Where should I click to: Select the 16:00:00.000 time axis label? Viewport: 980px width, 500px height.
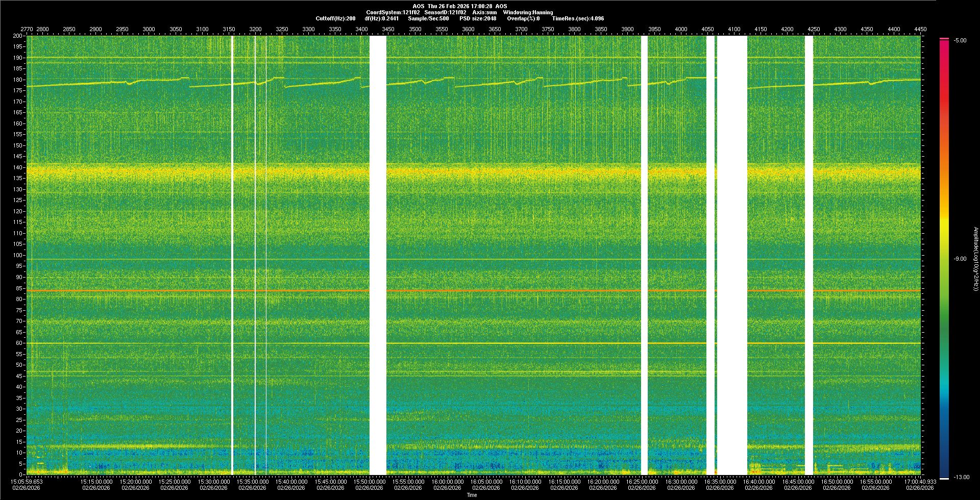click(448, 482)
